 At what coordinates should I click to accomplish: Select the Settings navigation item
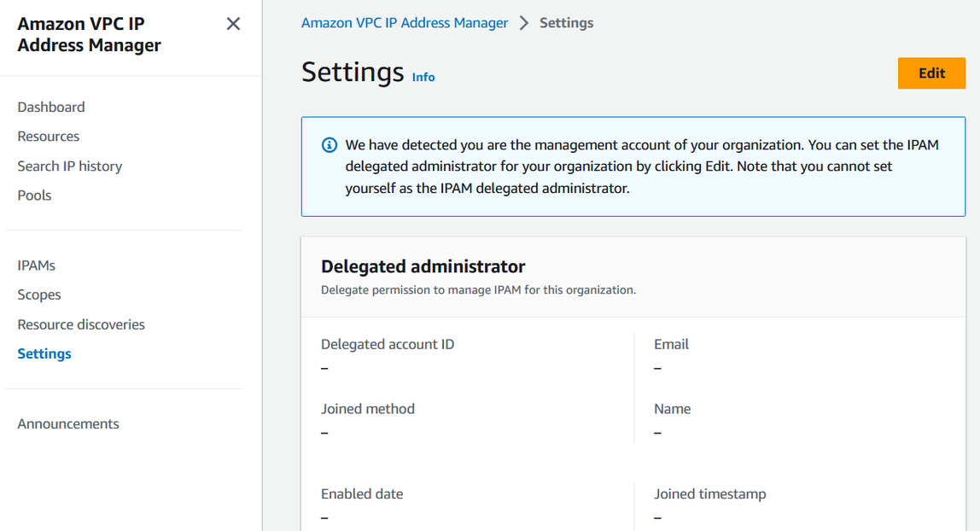tap(44, 353)
